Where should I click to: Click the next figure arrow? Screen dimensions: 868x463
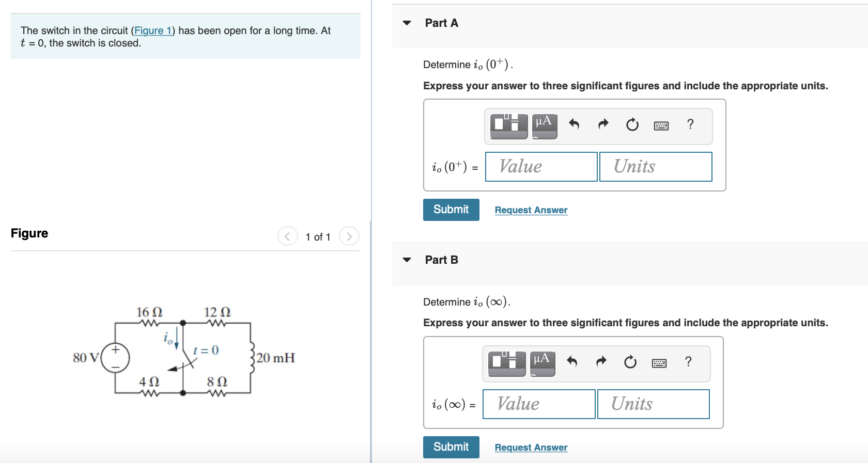[x=349, y=236]
